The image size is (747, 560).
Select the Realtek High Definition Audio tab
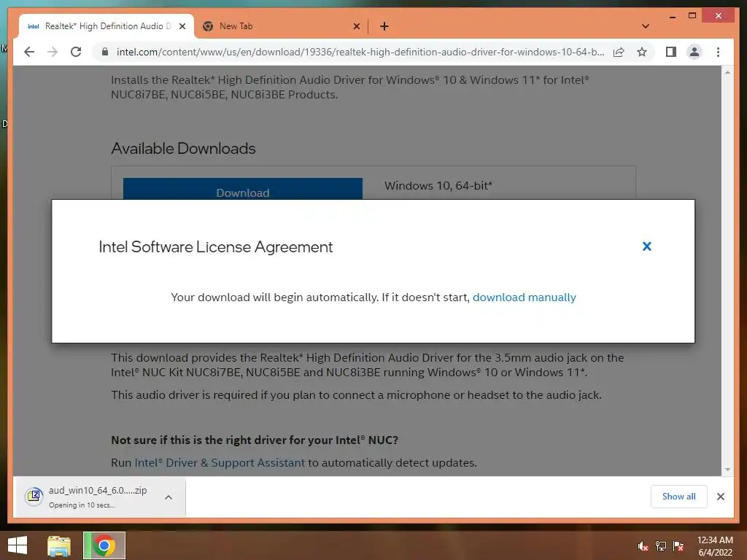107,26
